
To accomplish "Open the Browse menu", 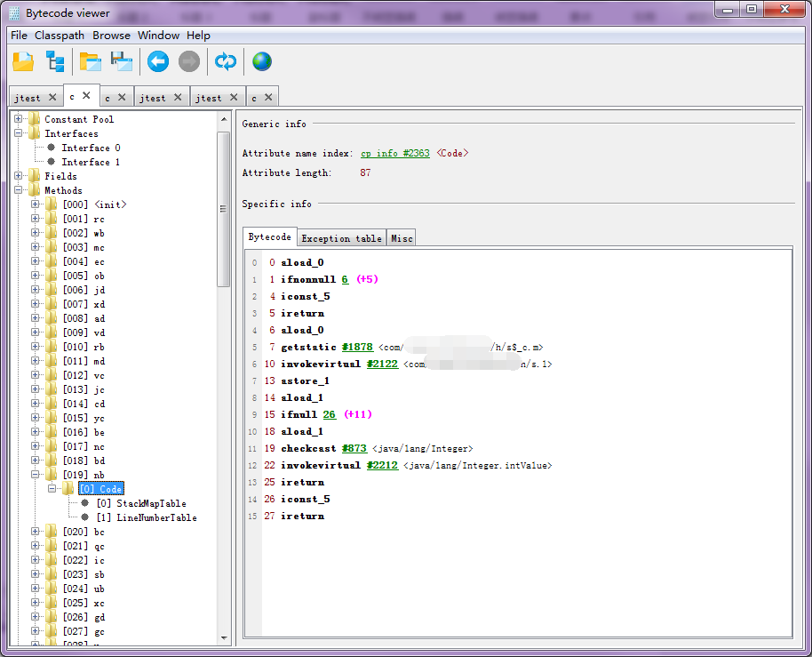I will click(111, 36).
